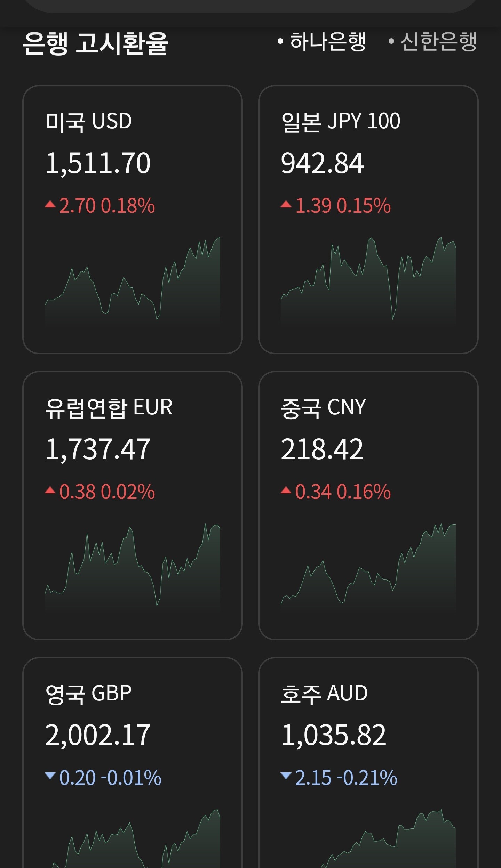501x868 pixels.
Task: Click the blue down arrow on GBP
Action: point(50,776)
